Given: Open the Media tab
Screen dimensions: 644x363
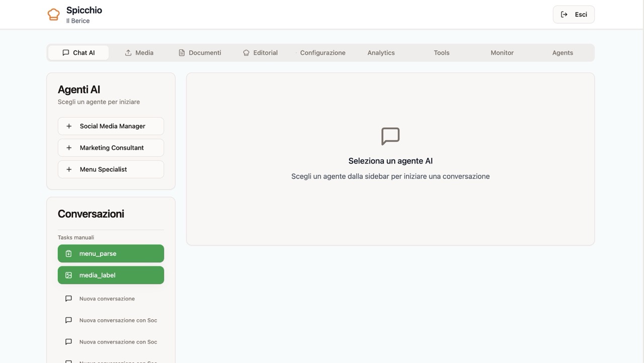Looking at the screenshot, I should point(139,53).
